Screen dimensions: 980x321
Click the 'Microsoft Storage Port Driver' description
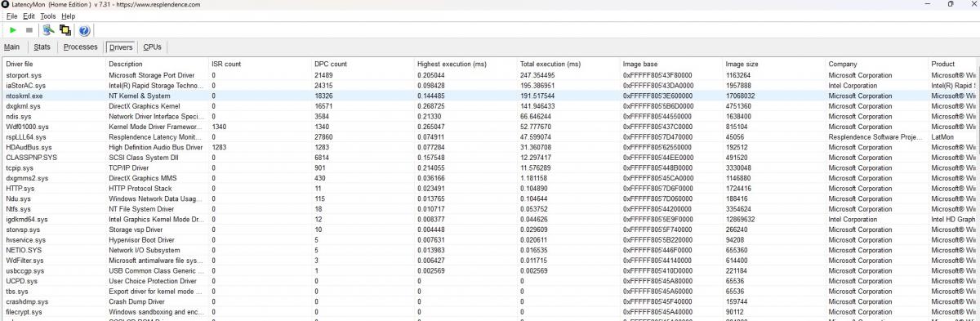click(x=152, y=75)
